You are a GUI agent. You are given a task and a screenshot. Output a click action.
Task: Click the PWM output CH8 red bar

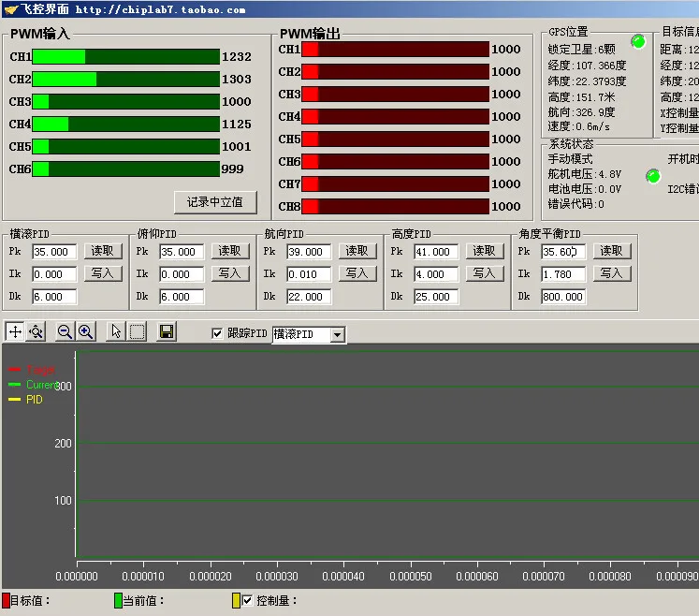tap(396, 207)
